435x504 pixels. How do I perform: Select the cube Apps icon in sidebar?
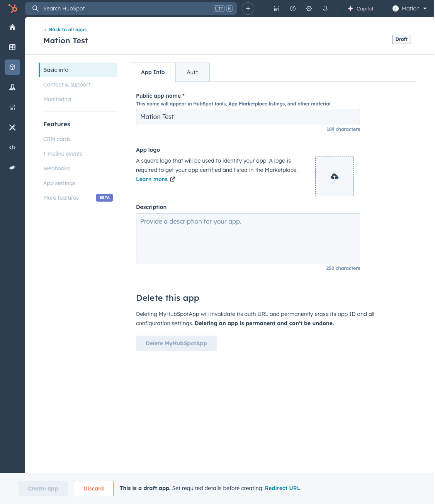[x=12, y=67]
